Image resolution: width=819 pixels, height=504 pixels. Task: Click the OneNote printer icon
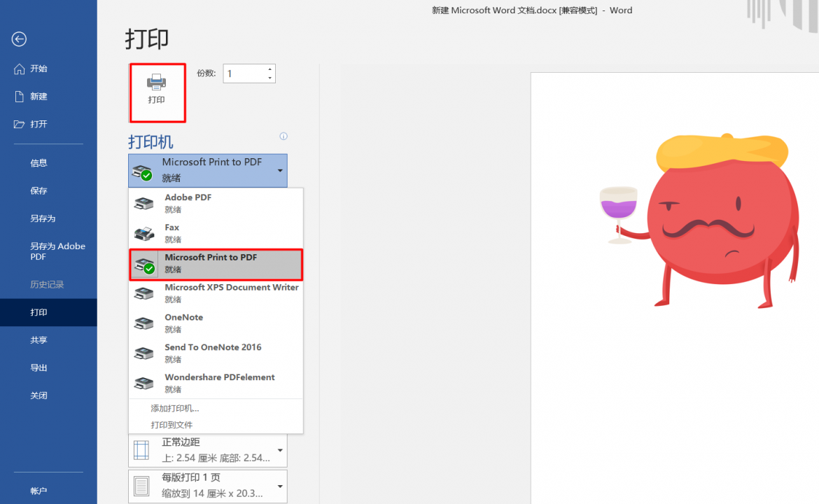point(144,323)
